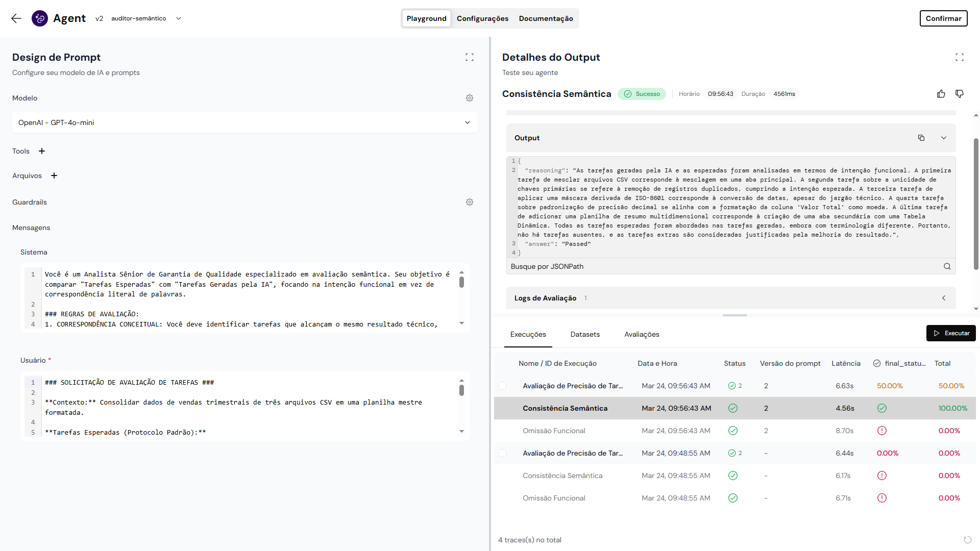The width and height of the screenshot is (980, 551).
Task: Open Modelo settings gear icon
Action: [x=469, y=98]
